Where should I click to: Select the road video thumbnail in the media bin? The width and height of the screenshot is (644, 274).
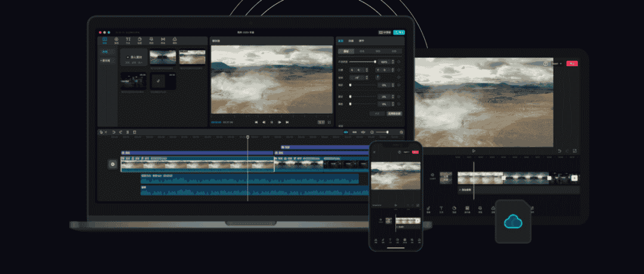(163, 57)
